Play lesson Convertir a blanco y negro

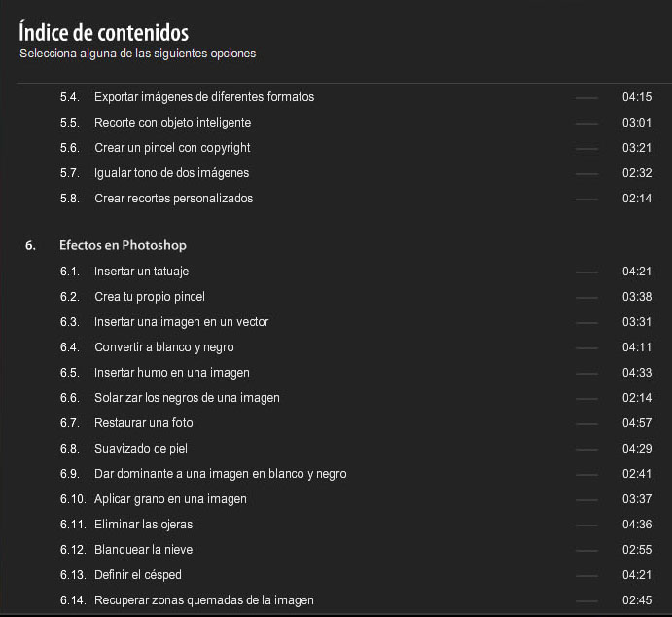(x=163, y=347)
